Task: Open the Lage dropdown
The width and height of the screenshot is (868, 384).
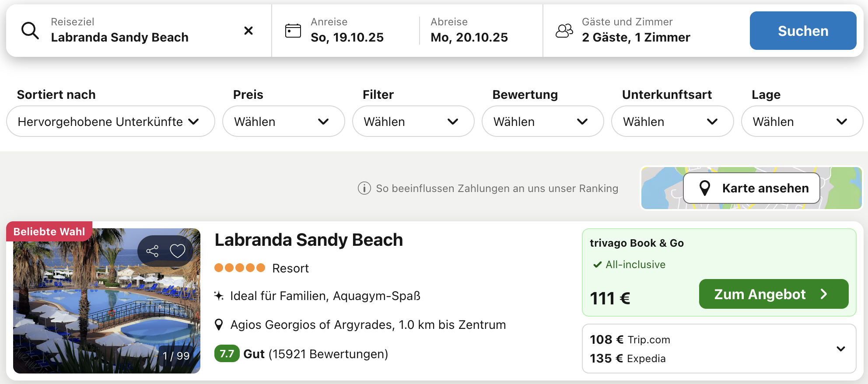Action: pyautogui.click(x=802, y=121)
